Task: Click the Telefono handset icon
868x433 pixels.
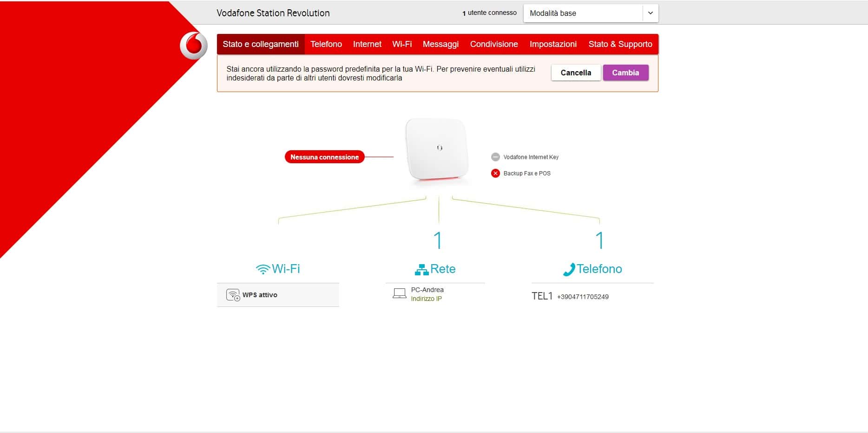Action: click(570, 268)
